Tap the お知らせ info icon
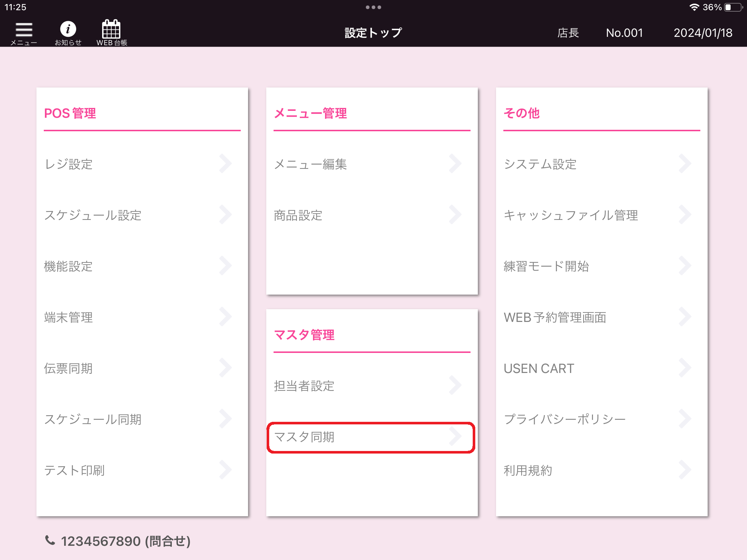Viewport: 747px width, 560px height. tap(68, 29)
